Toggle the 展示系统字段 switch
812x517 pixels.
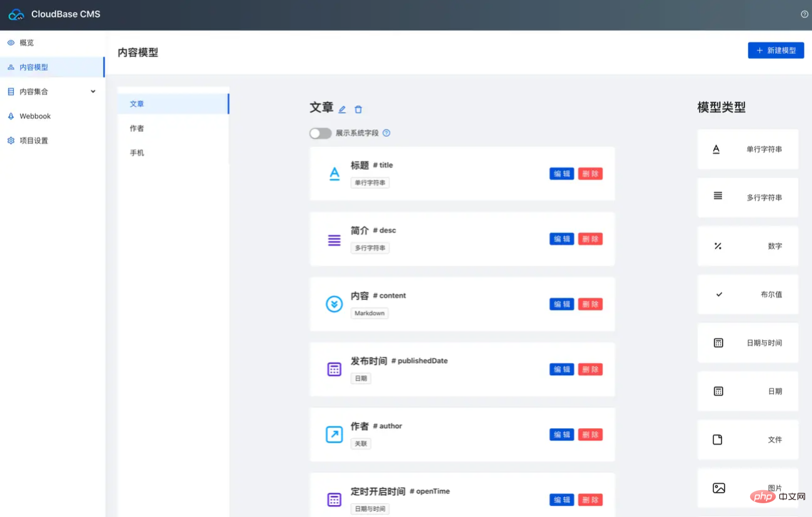[x=320, y=133]
